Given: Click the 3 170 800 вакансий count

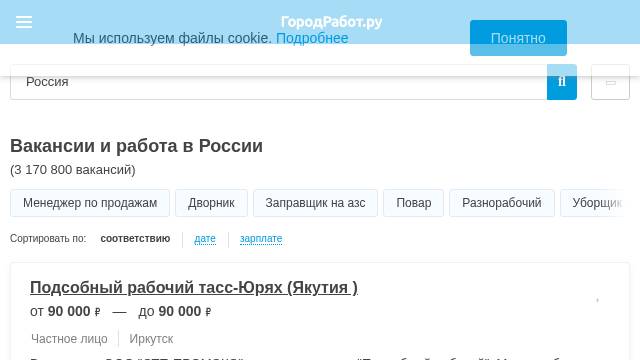Looking at the screenshot, I should (x=73, y=170).
